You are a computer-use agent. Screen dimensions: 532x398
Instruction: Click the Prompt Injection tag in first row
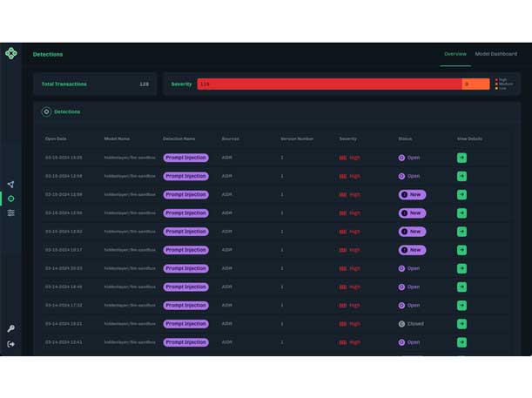click(x=185, y=158)
